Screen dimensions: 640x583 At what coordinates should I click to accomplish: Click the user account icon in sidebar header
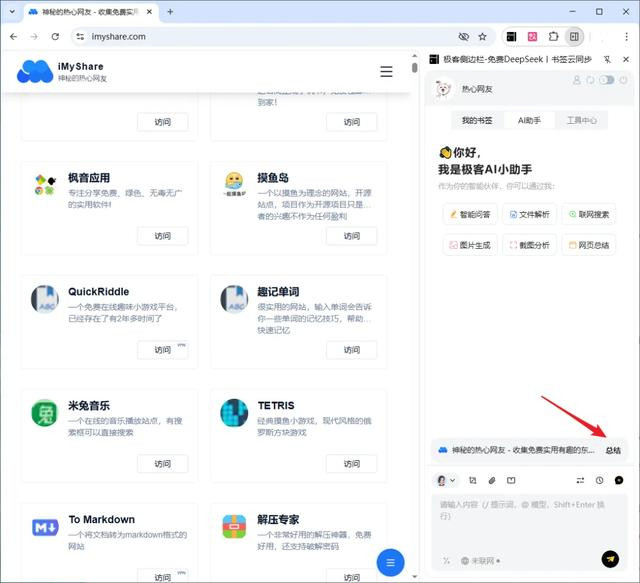coord(577,80)
